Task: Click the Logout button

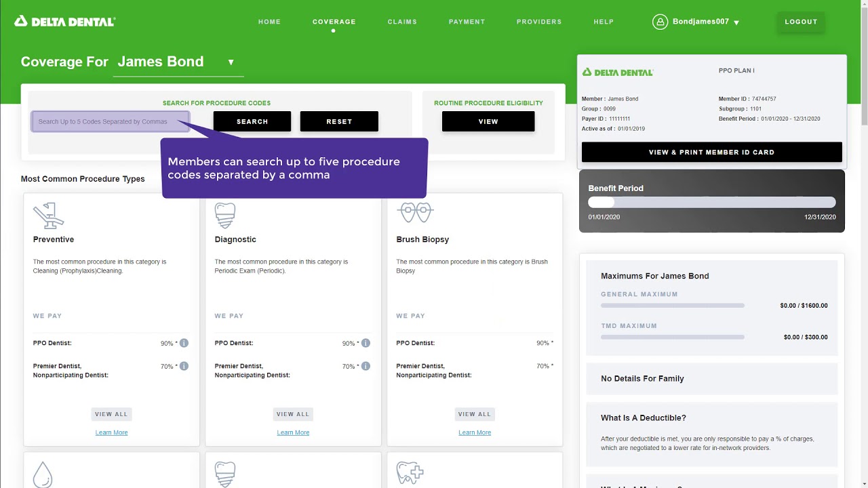Action: pyautogui.click(x=801, y=22)
